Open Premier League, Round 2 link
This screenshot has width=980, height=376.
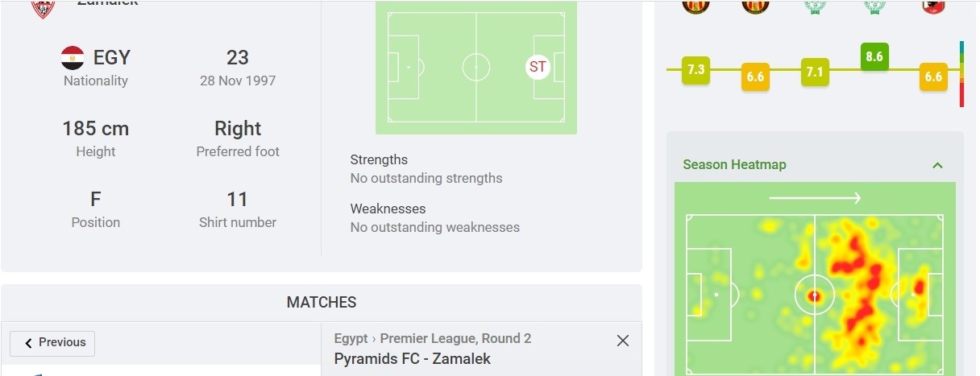[x=455, y=339]
